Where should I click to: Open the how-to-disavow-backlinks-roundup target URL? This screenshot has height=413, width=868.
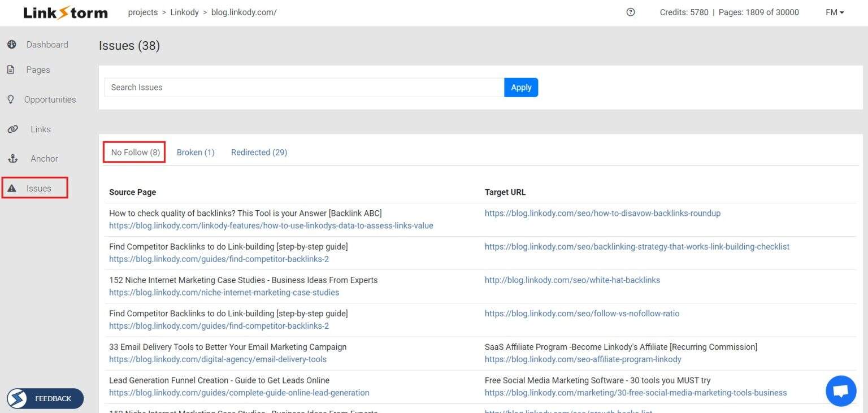click(602, 214)
